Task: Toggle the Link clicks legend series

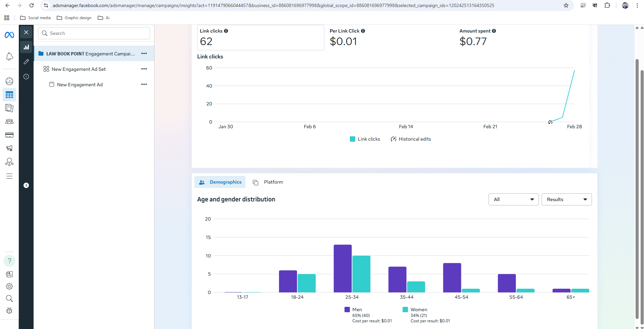Action: [x=365, y=139]
